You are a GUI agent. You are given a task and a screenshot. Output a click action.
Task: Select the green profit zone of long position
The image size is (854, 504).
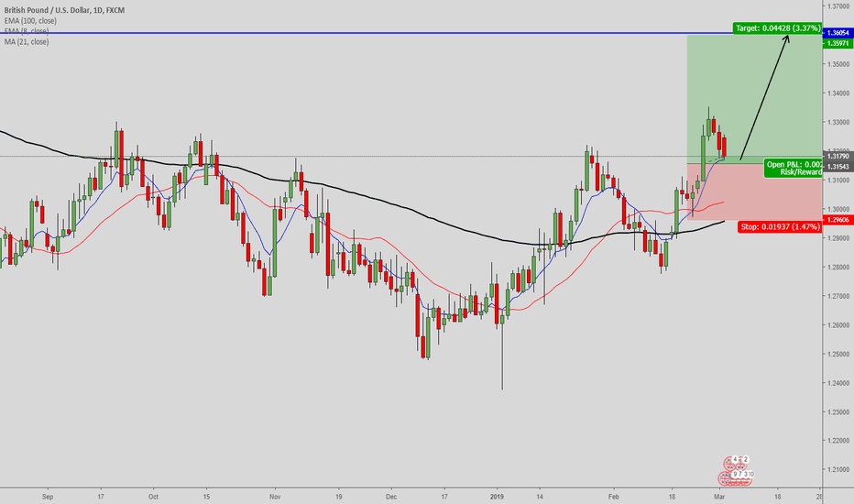tap(754, 99)
